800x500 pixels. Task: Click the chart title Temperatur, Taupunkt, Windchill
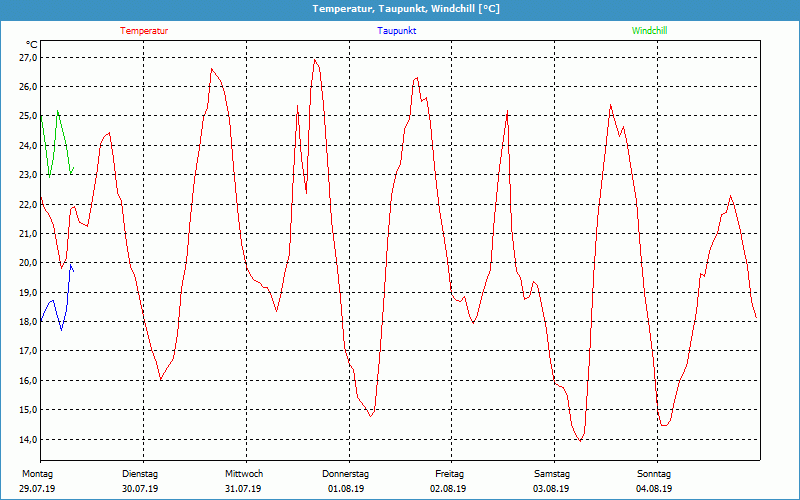pos(406,9)
